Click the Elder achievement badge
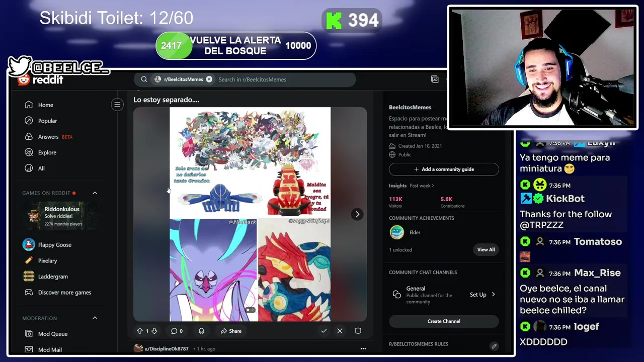Screen dimensions: 644x362 397,232
